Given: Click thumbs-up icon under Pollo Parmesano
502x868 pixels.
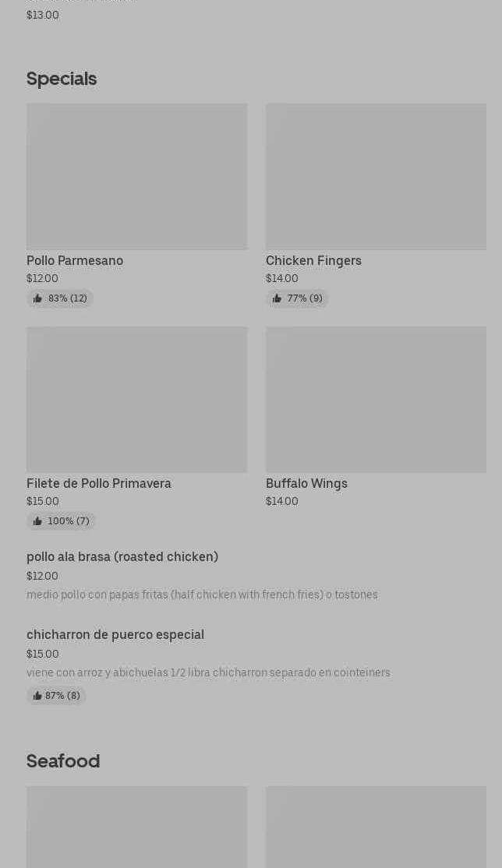Looking at the screenshot, I should 37,298.
